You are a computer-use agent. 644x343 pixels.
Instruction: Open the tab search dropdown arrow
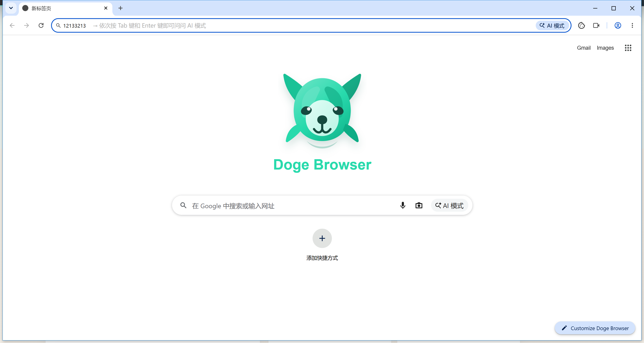click(x=11, y=8)
